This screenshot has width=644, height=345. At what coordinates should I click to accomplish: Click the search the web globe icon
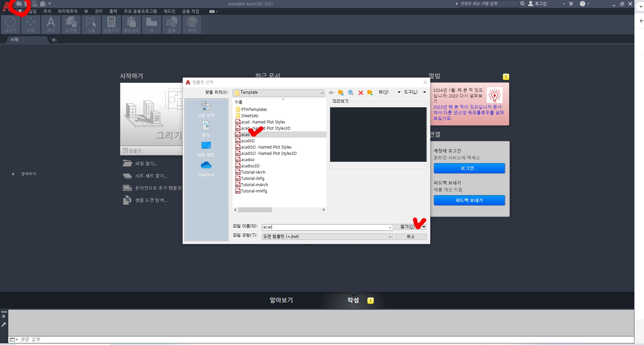click(351, 93)
